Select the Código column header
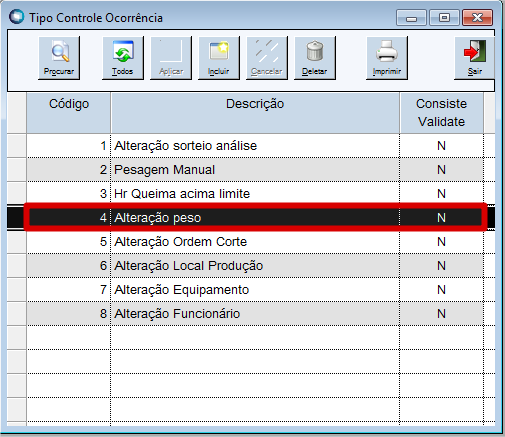The width and height of the screenshot is (505, 437). point(69,113)
